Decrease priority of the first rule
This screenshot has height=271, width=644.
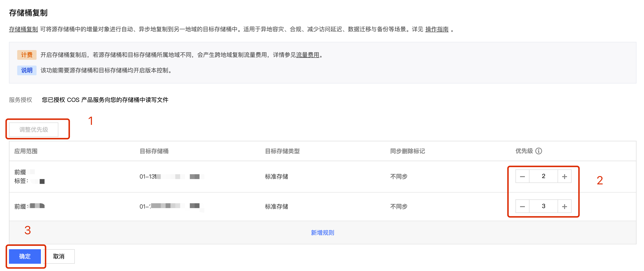(522, 177)
